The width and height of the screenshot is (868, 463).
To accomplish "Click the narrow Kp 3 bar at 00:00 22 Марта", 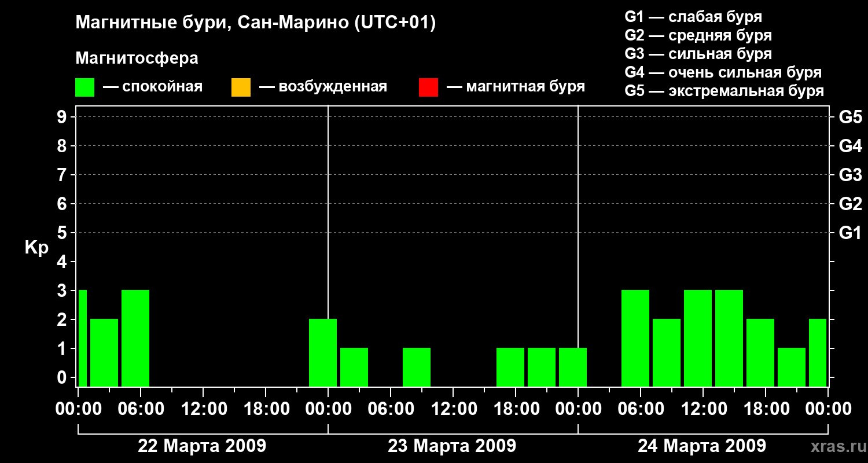I will click(x=82, y=338).
